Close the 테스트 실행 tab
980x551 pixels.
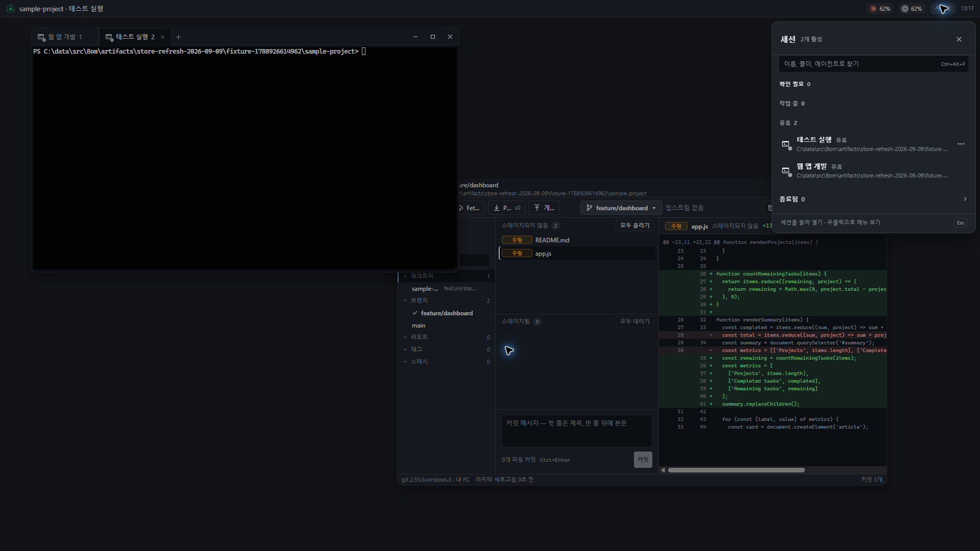point(162,37)
